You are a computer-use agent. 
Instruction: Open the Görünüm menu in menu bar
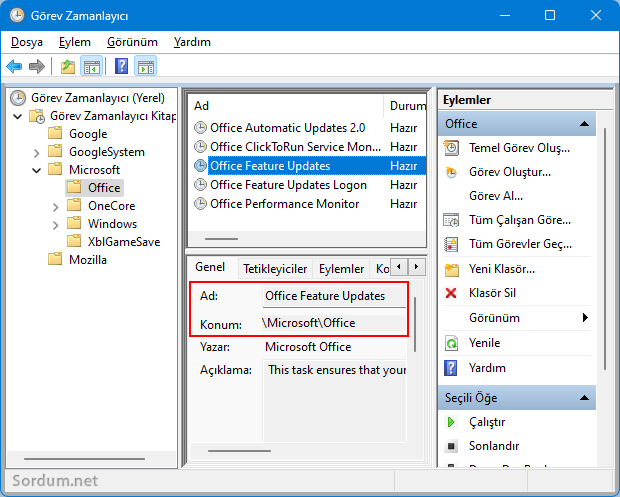pos(132,42)
